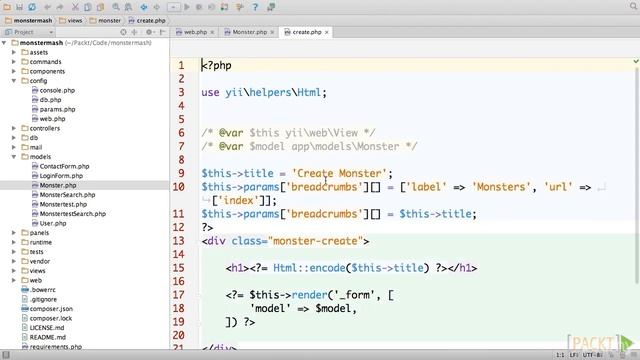Click the Find magnifier icon

point(116,7)
